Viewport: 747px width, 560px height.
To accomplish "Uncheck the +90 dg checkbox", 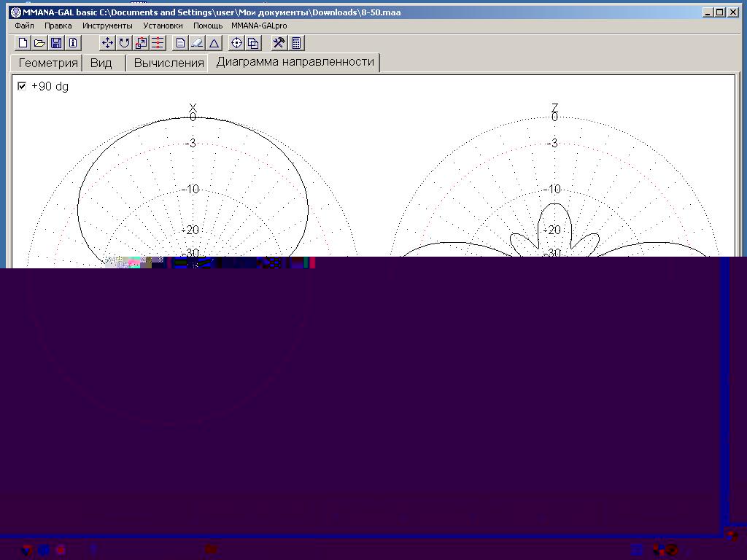I will [x=22, y=86].
